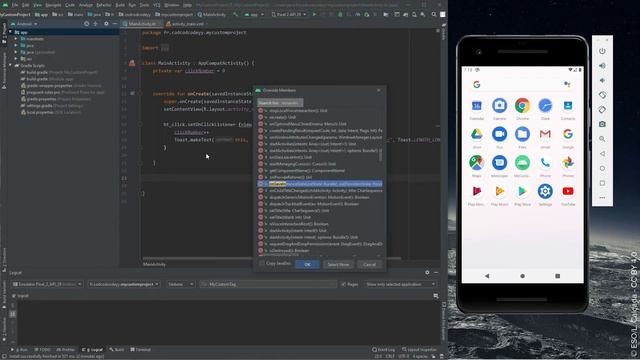Open the Build menu

pos(120,5)
